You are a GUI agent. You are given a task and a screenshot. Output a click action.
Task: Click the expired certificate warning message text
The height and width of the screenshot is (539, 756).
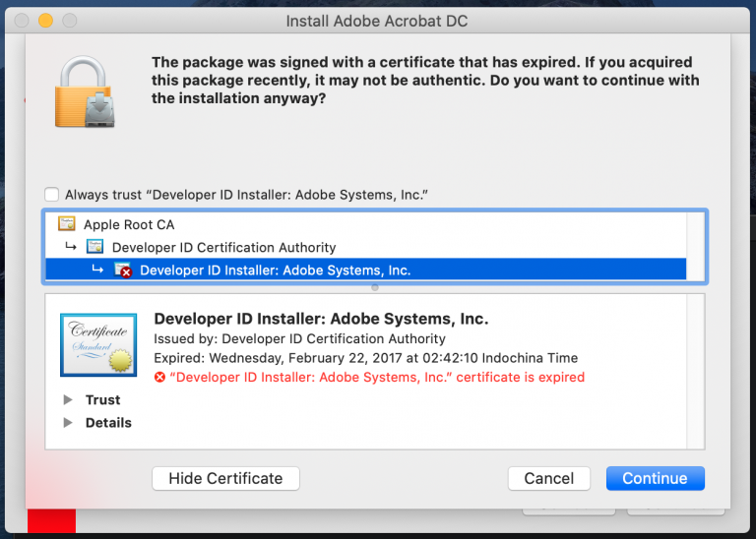425,80
